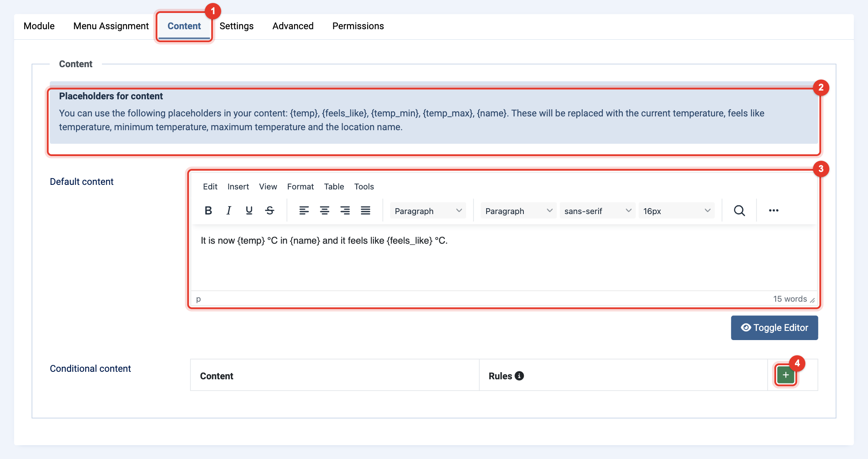This screenshot has height=459, width=868.
Task: Switch to the Permissions tab
Action: pyautogui.click(x=358, y=26)
